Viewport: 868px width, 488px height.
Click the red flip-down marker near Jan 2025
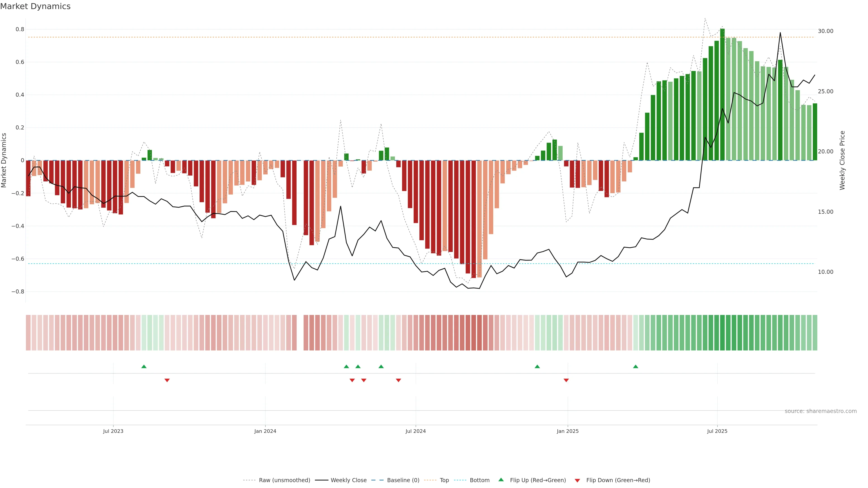566,380
